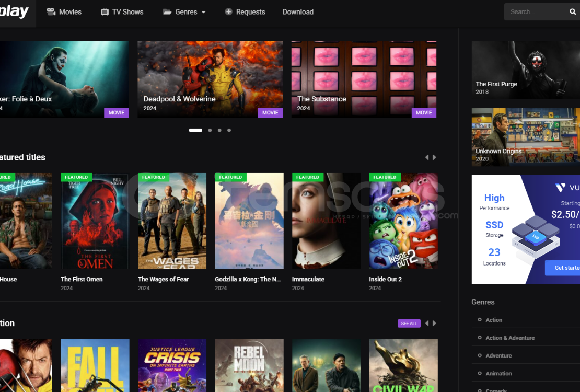Image resolution: width=580 pixels, height=392 pixels.
Task: Click The First Omen title text
Action: (82, 279)
